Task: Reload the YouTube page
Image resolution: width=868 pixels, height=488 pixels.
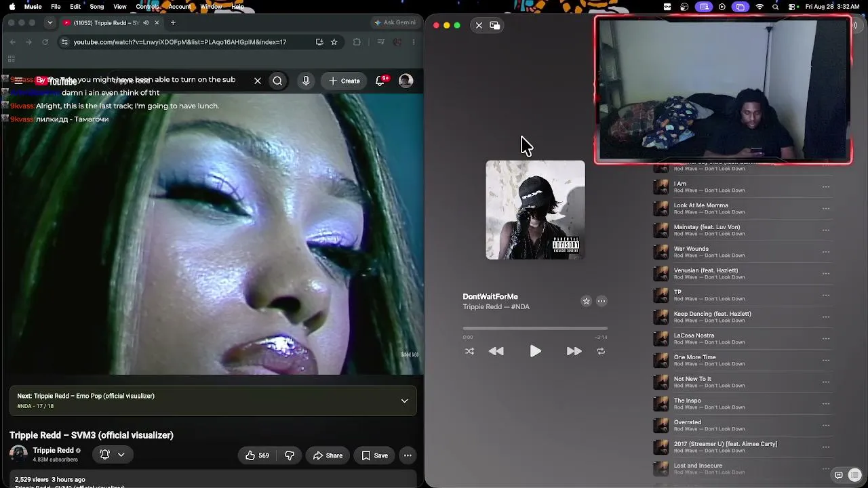Action: (x=45, y=42)
